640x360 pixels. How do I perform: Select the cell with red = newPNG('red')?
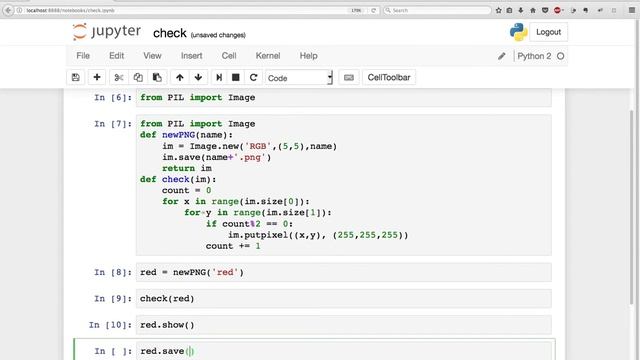(x=344, y=272)
